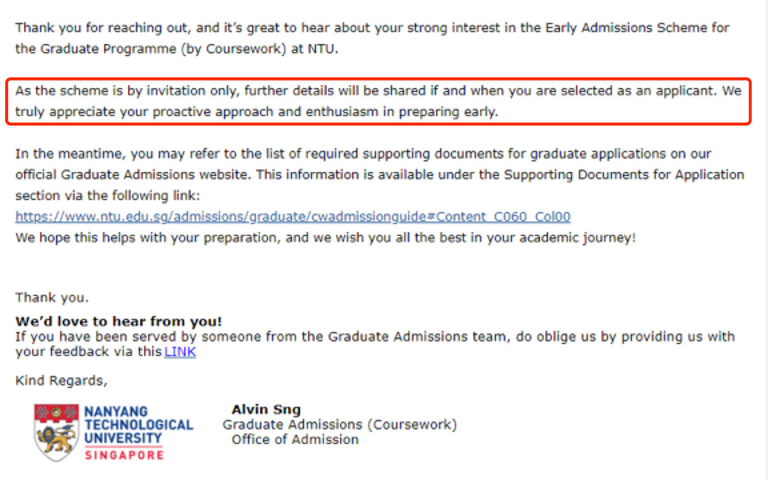Click the section via the following link text

(108, 196)
